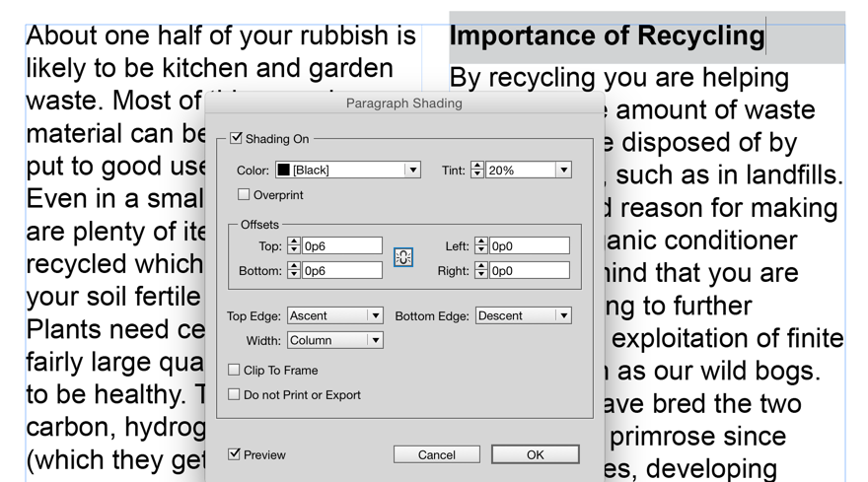
Task: Enable Clip To Frame option
Action: pyautogui.click(x=235, y=370)
